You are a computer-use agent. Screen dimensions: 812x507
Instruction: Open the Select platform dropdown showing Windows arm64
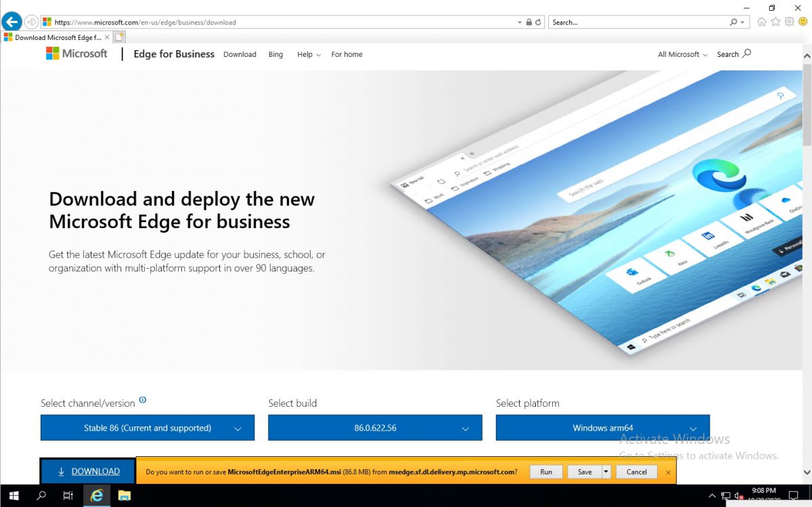(x=602, y=427)
